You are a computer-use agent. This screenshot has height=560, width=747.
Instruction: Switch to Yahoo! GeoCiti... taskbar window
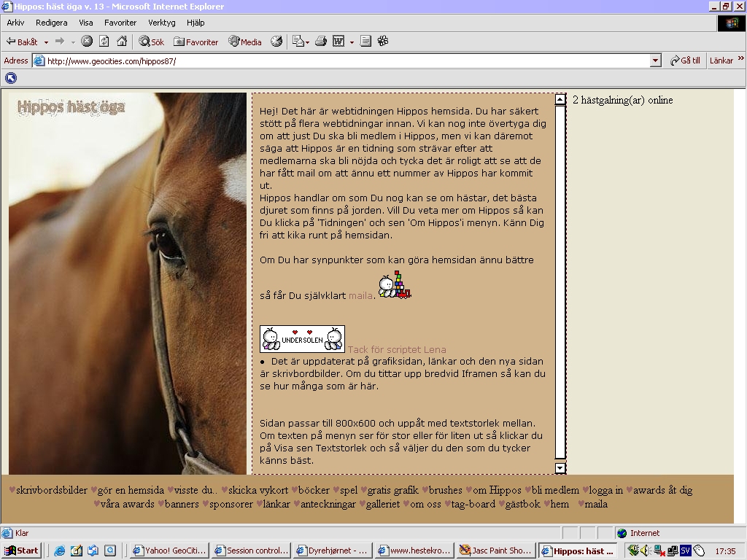click(170, 551)
